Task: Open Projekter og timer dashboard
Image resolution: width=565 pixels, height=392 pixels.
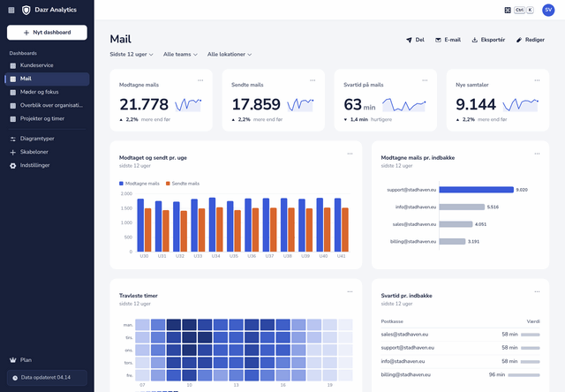Action: click(47, 119)
